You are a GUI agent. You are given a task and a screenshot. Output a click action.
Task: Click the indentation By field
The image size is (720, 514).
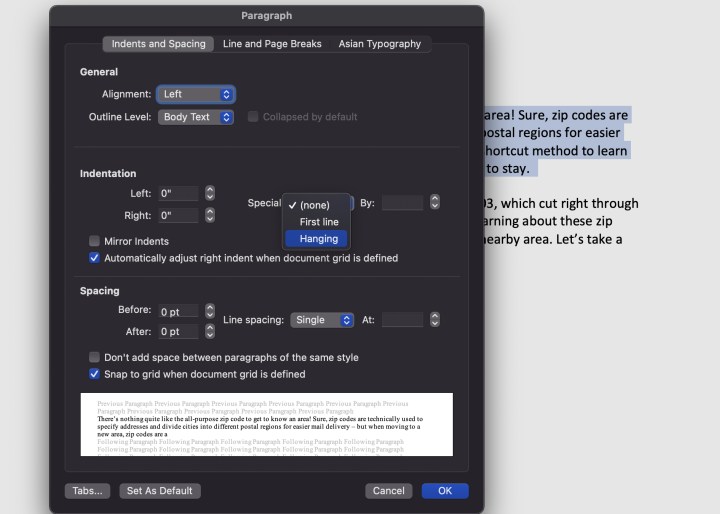402,203
